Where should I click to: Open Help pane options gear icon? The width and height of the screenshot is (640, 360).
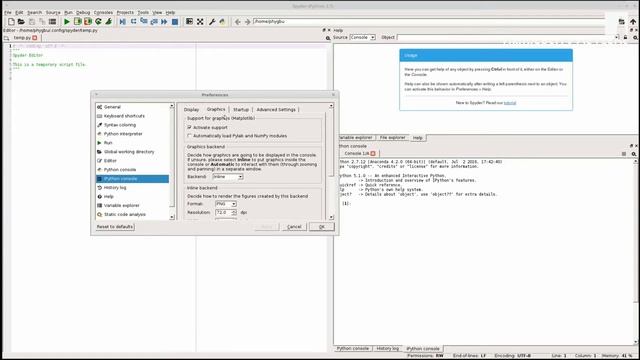[x=636, y=37]
